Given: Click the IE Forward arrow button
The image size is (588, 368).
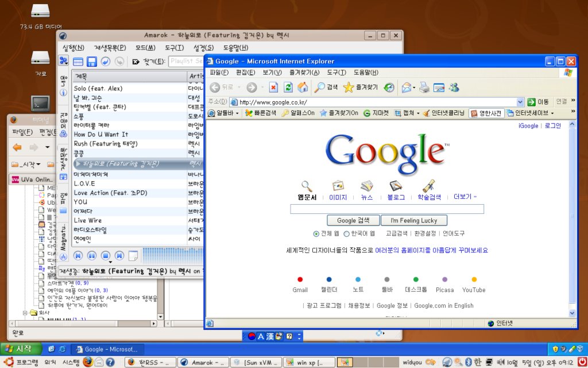Looking at the screenshot, I should point(252,87).
